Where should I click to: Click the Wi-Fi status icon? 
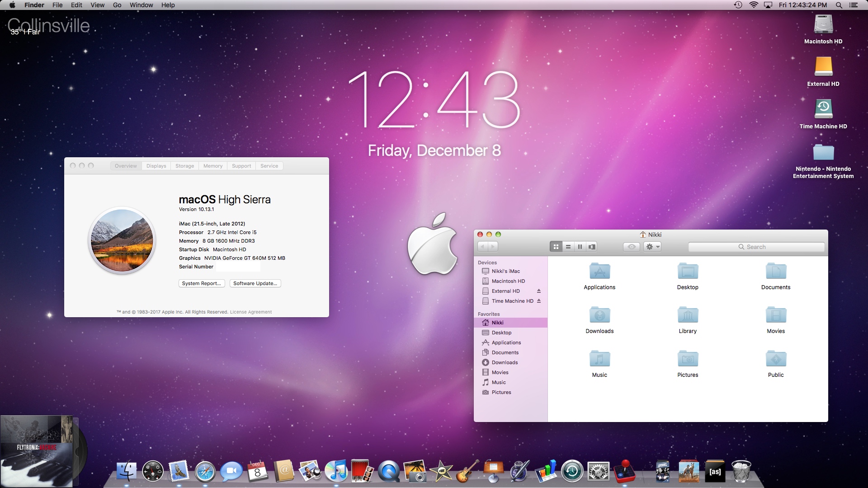coord(754,5)
